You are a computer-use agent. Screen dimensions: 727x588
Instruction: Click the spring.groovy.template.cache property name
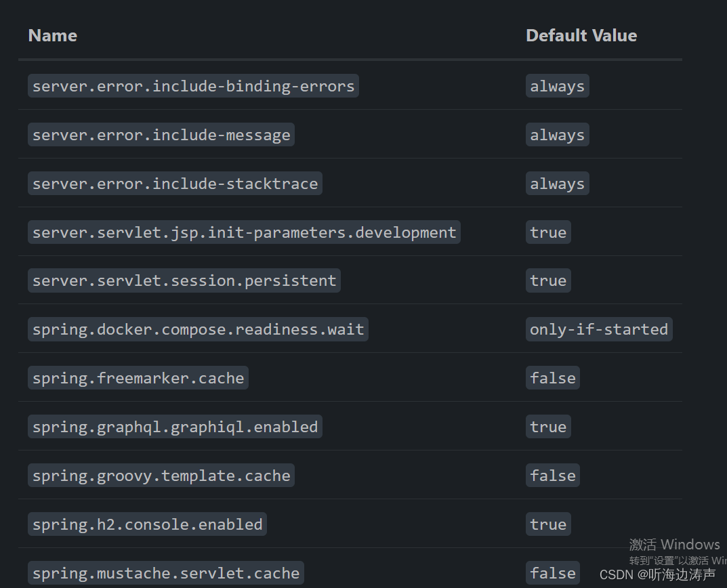[x=161, y=475]
